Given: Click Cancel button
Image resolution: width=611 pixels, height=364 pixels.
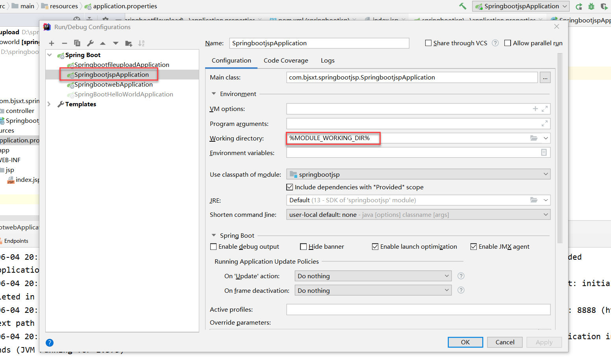Looking at the screenshot, I should (x=505, y=342).
